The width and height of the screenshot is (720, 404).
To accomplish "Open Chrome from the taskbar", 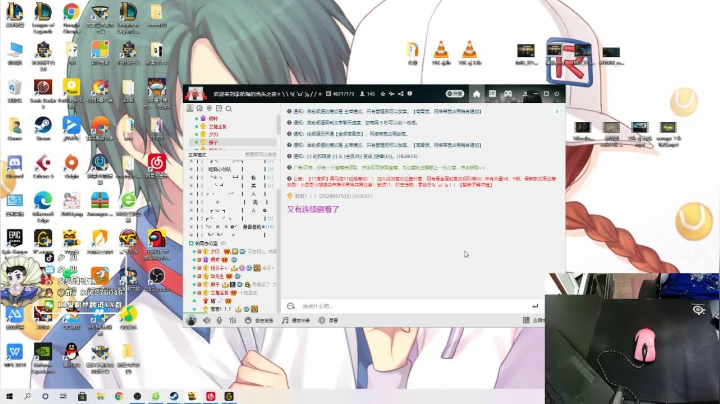I will point(119,396).
